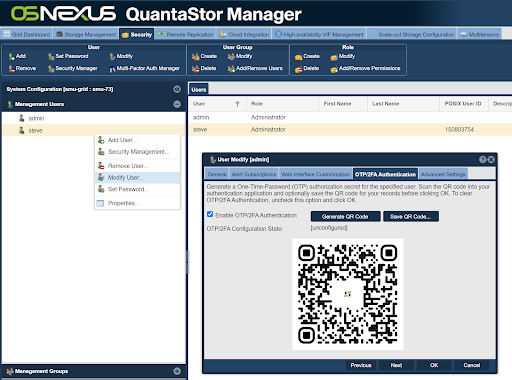This screenshot has height=380, width=512.
Task: Click Create in the User Group section
Action: [x=204, y=56]
